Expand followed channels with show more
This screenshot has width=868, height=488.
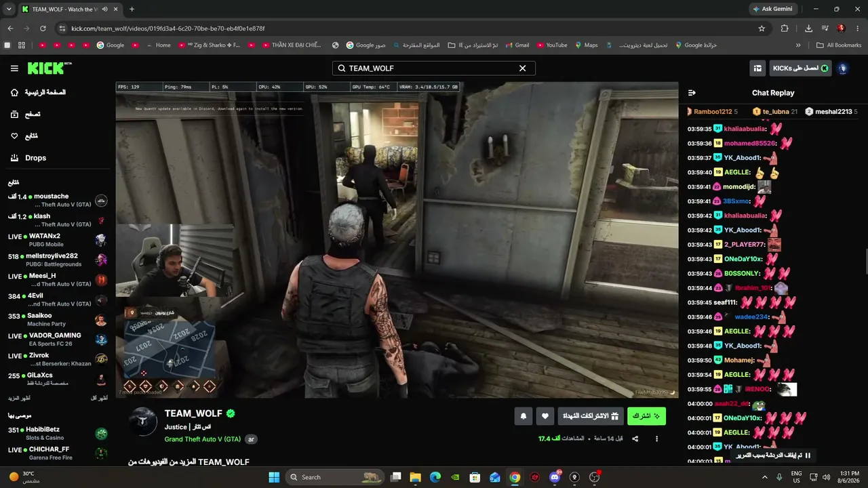tap(20, 398)
